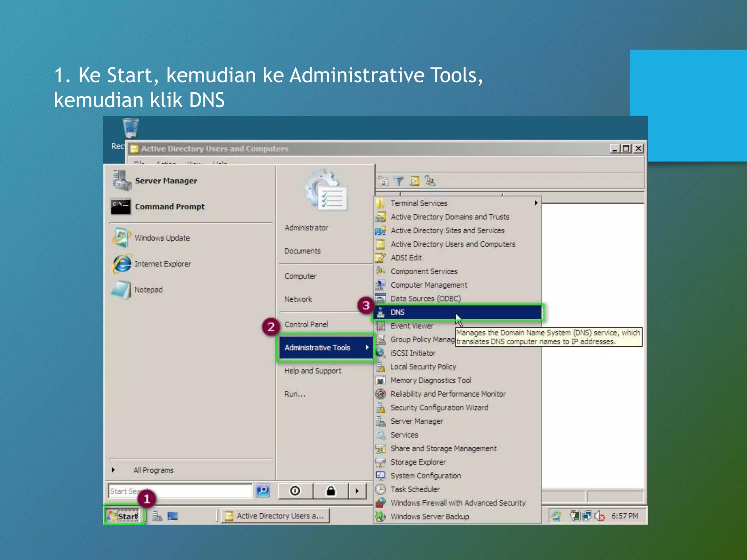Open Computer Management

coord(457,285)
